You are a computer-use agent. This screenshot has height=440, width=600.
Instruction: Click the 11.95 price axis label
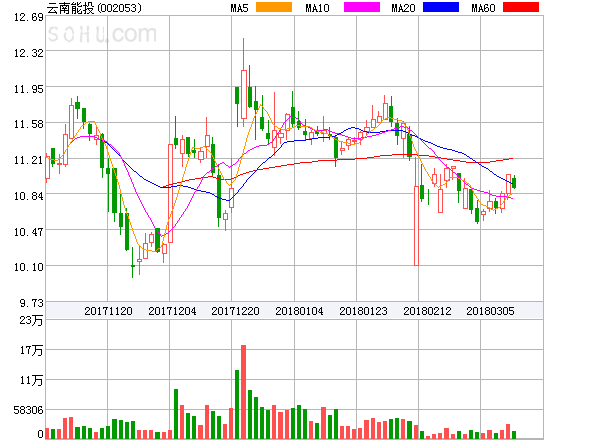pos(29,89)
